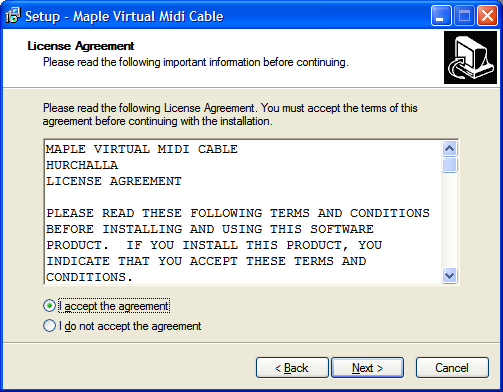Cancel the installation
Image resolution: width=503 pixels, height=392 pixels.
coord(452,368)
